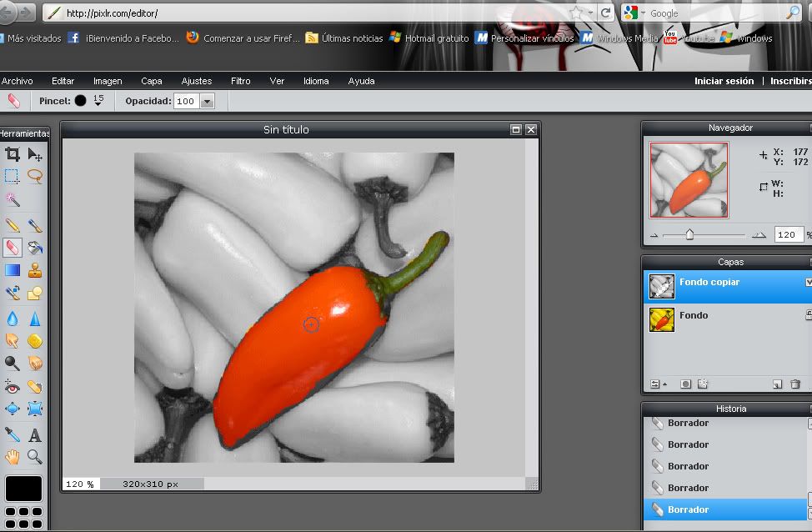Switch to the Brush tool

pos(35,225)
